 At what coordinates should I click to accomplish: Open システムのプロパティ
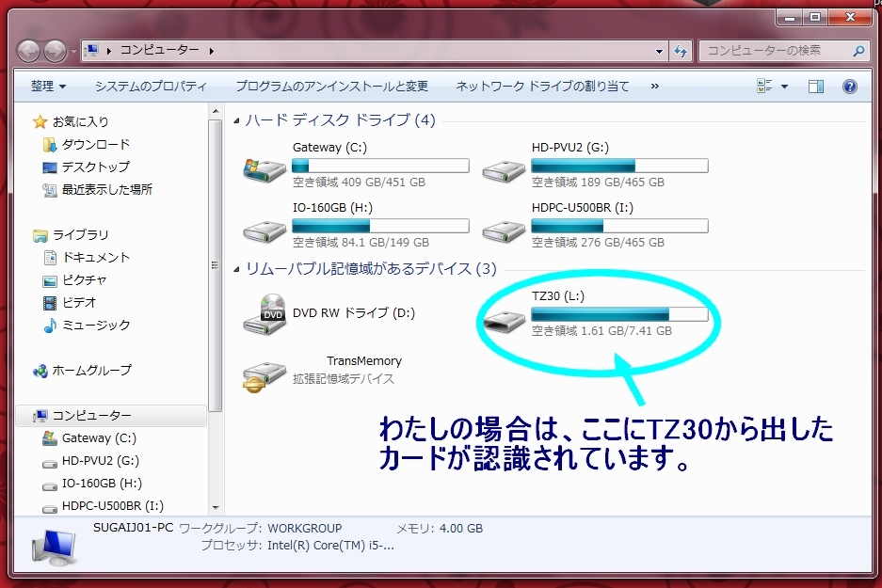151,86
